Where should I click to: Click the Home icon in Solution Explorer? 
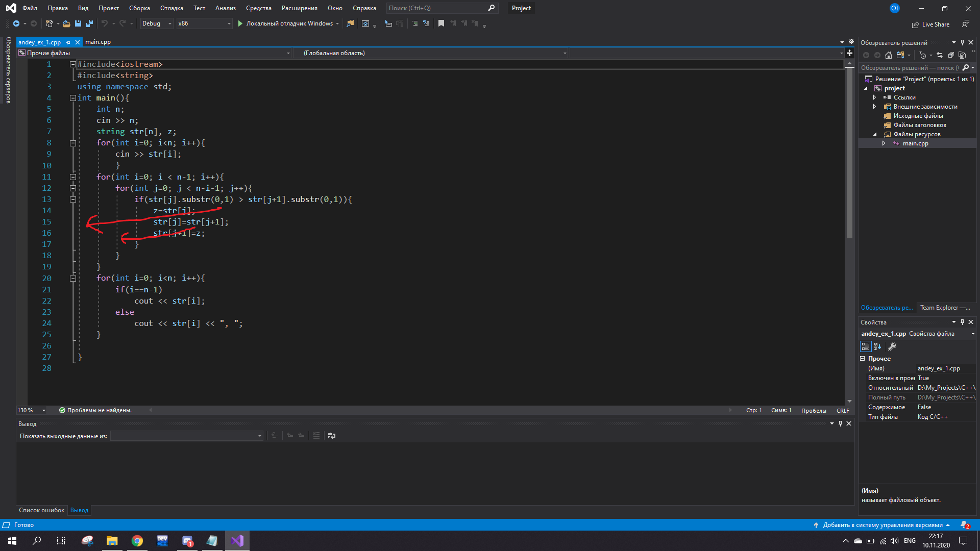[x=889, y=55]
